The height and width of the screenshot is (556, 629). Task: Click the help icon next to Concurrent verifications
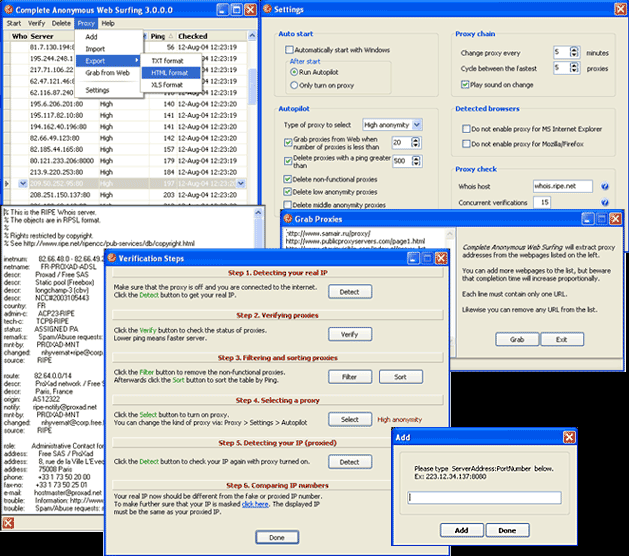(x=605, y=203)
